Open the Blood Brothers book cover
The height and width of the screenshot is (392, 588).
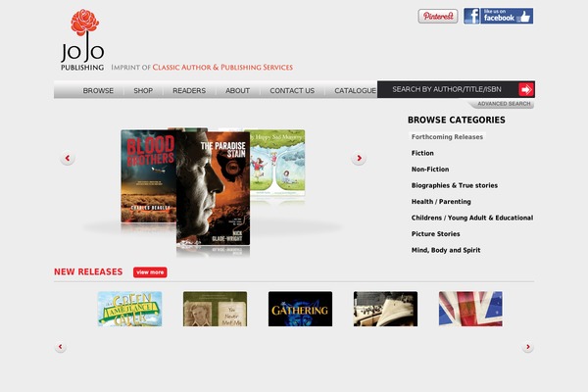[149, 176]
